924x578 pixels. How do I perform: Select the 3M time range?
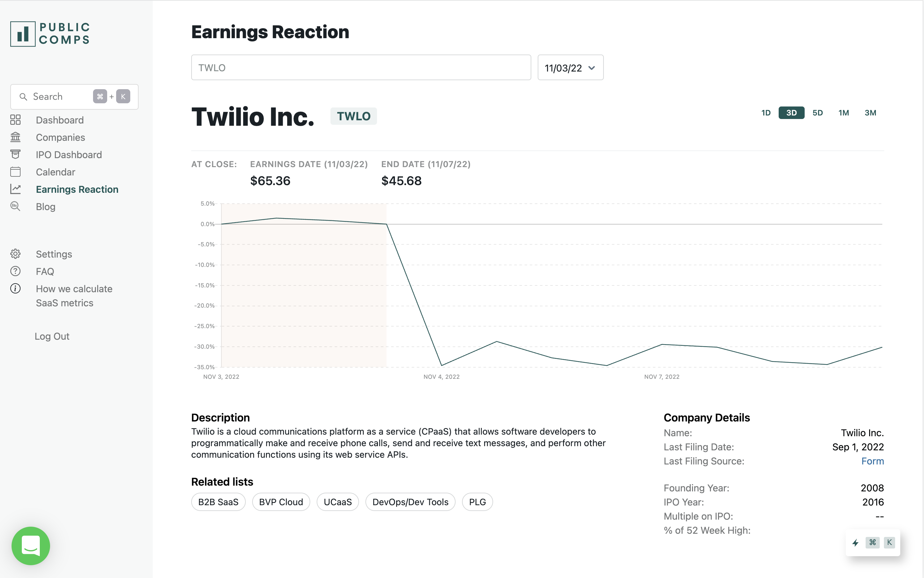(x=870, y=113)
